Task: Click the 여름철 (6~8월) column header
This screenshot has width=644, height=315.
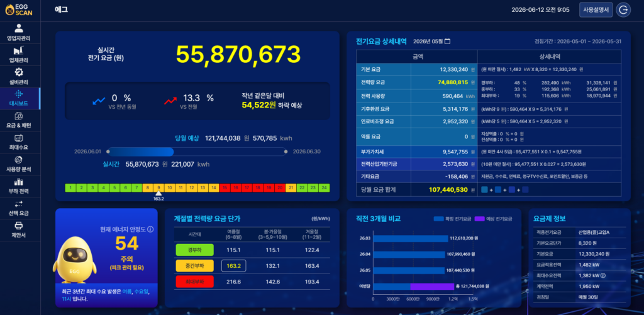Action: click(234, 235)
